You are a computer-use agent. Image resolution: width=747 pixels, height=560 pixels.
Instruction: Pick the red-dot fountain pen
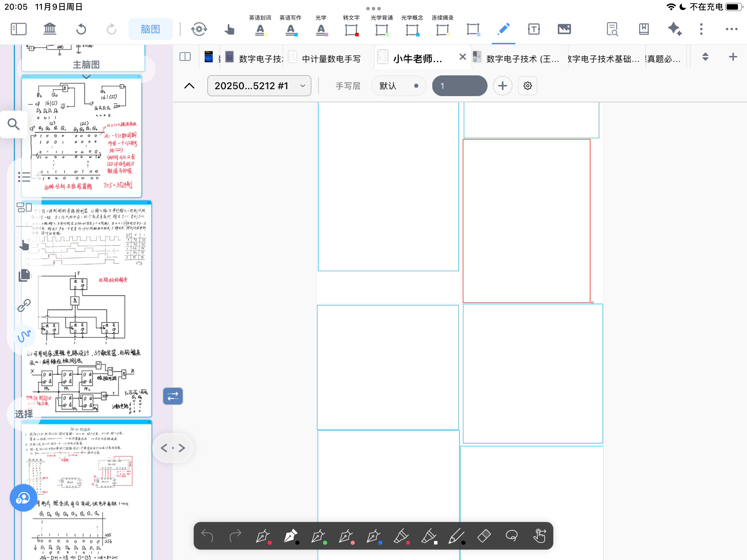263,536
